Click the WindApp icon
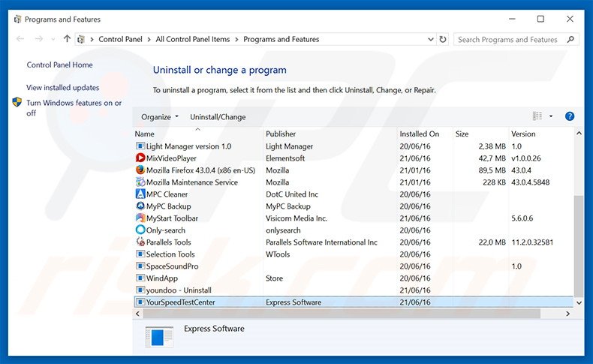The height and width of the screenshot is (364, 593). pos(140,278)
